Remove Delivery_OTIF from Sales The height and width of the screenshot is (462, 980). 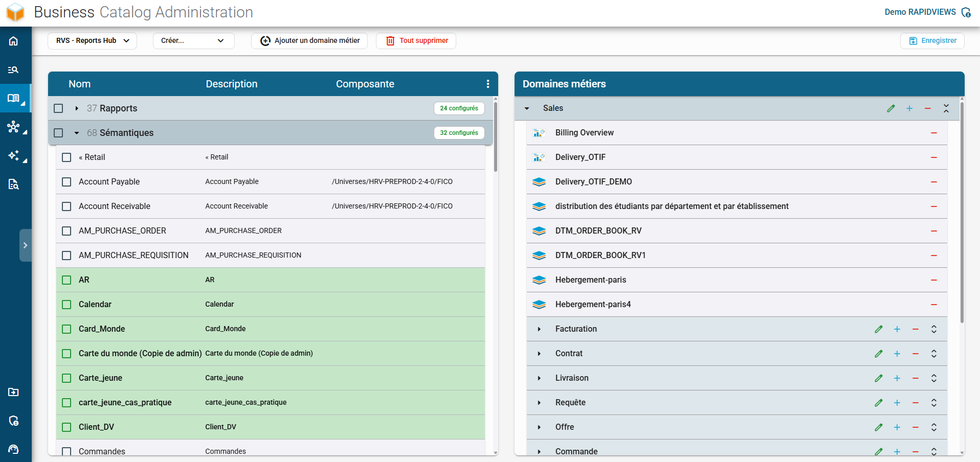(934, 157)
